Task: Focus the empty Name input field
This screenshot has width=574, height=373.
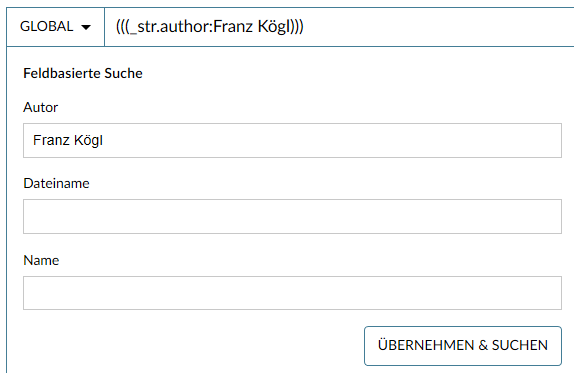Action: point(292,293)
